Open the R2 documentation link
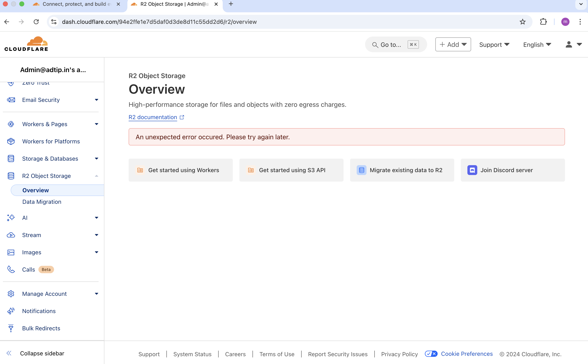This screenshot has width=588, height=364. [x=153, y=117]
